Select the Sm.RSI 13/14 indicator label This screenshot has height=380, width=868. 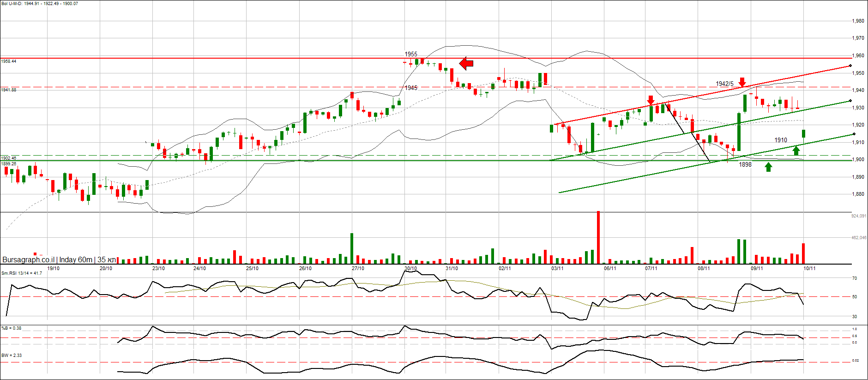pos(22,273)
